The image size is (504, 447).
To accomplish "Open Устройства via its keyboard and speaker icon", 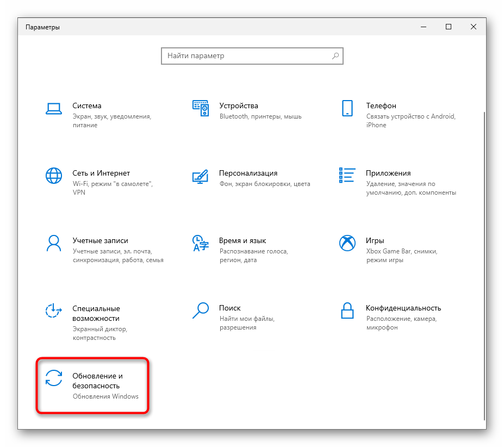I will click(x=201, y=108).
